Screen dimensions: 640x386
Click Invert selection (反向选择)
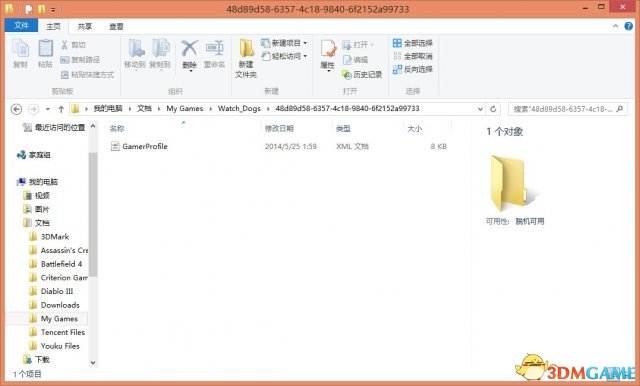pos(413,69)
